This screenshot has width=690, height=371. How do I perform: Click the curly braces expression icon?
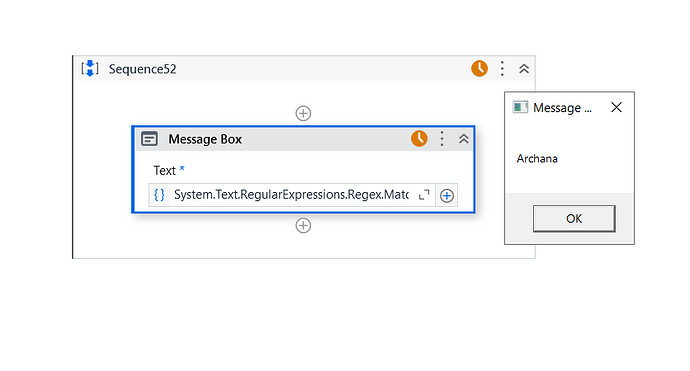pos(159,195)
